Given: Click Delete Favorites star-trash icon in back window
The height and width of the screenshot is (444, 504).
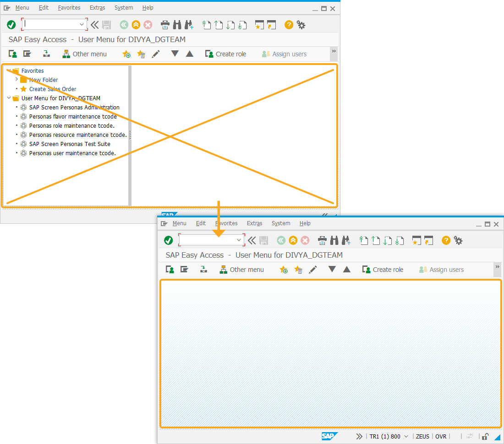Looking at the screenshot, I should (x=141, y=54).
